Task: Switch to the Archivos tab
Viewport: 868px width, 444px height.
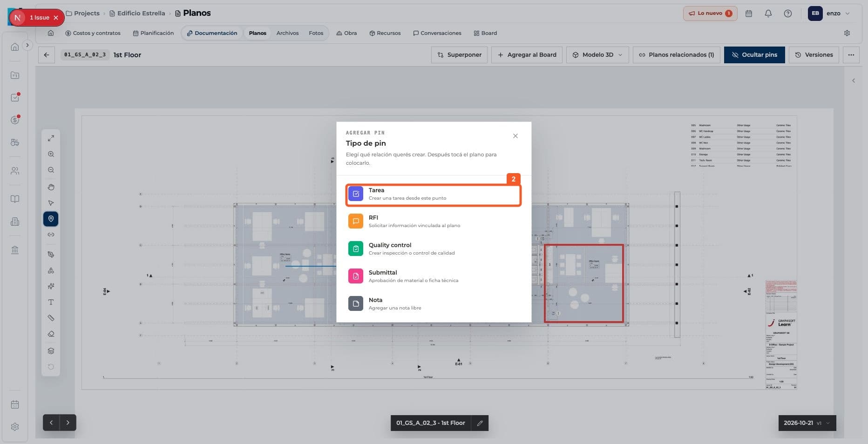Action: pos(287,33)
